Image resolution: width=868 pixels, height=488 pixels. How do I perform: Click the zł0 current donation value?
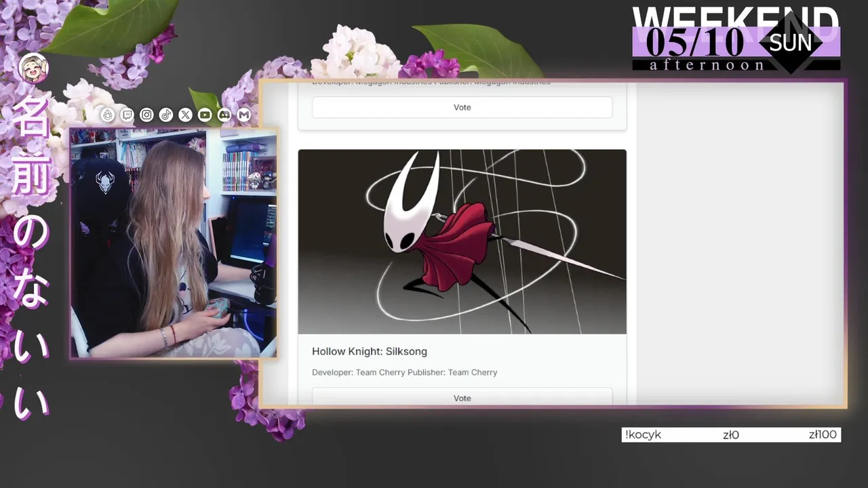[x=731, y=434]
